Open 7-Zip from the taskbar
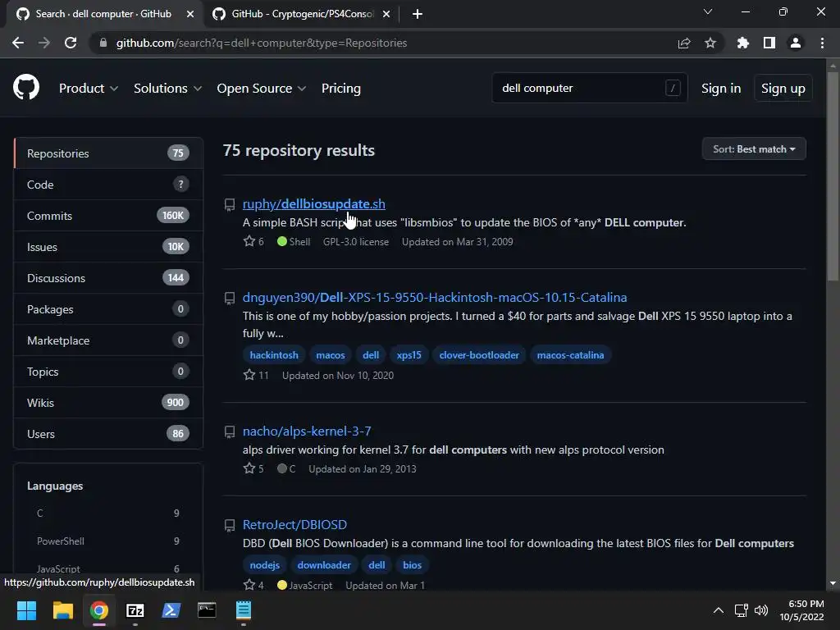840x630 pixels. point(135,610)
